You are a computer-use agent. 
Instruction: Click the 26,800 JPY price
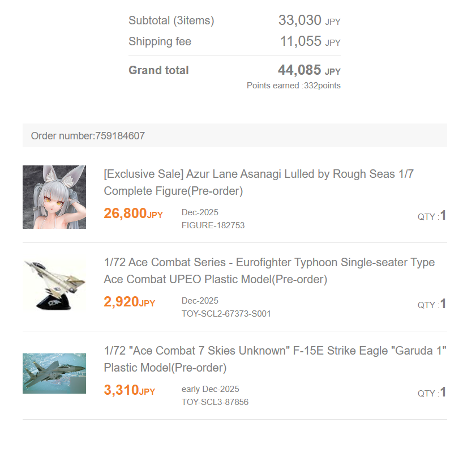coord(133,214)
